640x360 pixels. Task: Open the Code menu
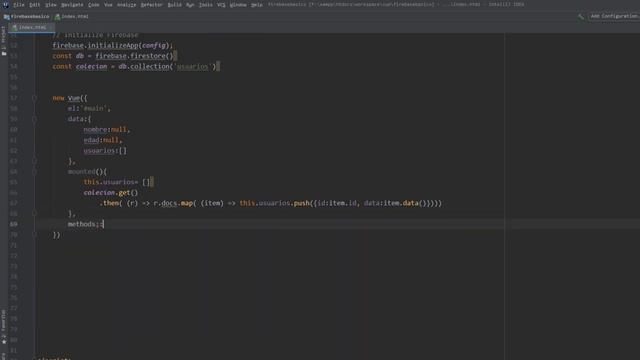pos(93,5)
